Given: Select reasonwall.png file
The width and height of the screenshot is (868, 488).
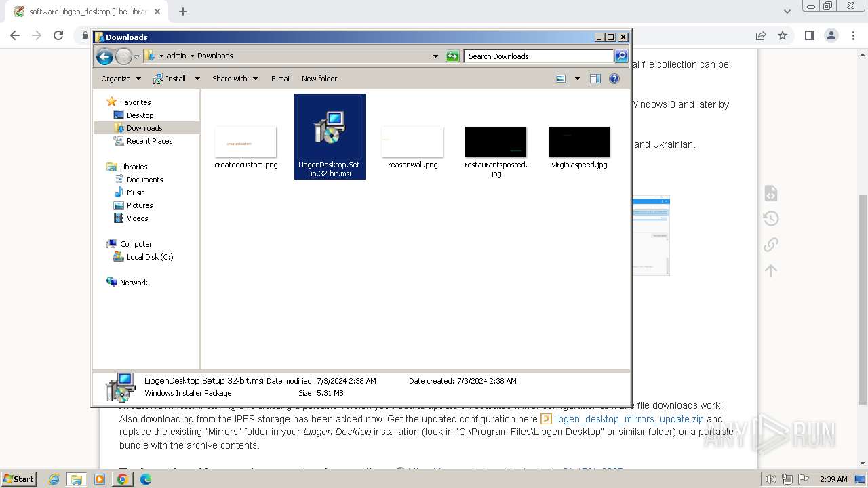Looking at the screenshot, I should point(412,147).
